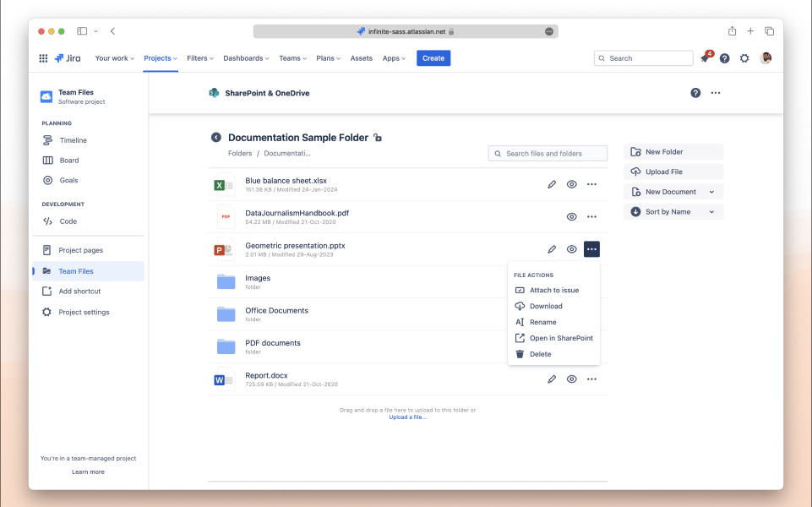Open the New Document dropdown
Viewport: 812px width, 507px height.
coord(673,192)
